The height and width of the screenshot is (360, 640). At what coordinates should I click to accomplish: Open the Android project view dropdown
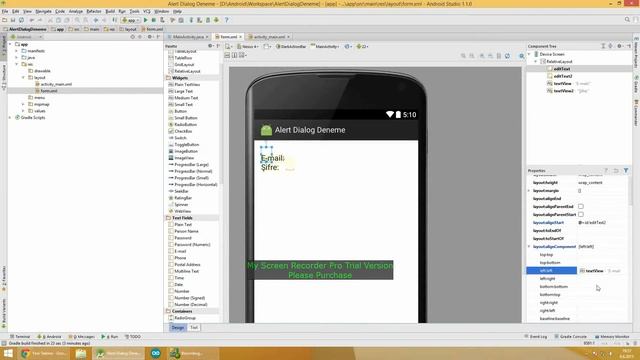click(27, 37)
